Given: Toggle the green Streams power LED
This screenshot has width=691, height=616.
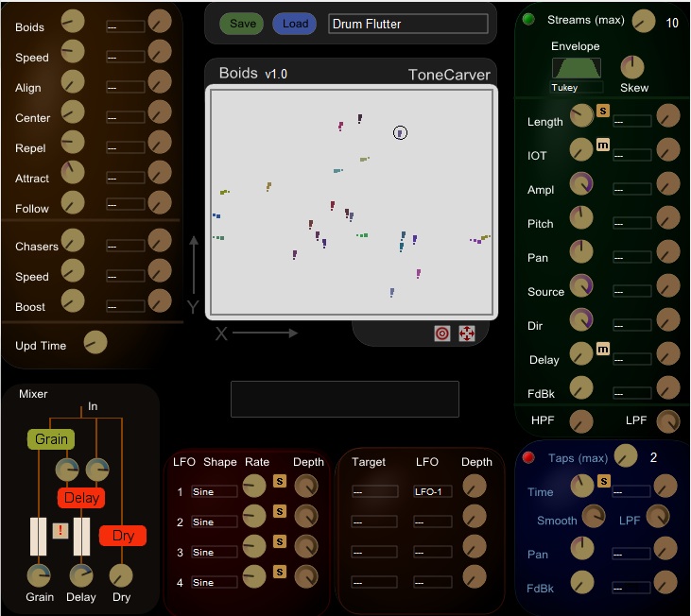Looking at the screenshot, I should pyautogui.click(x=528, y=20).
